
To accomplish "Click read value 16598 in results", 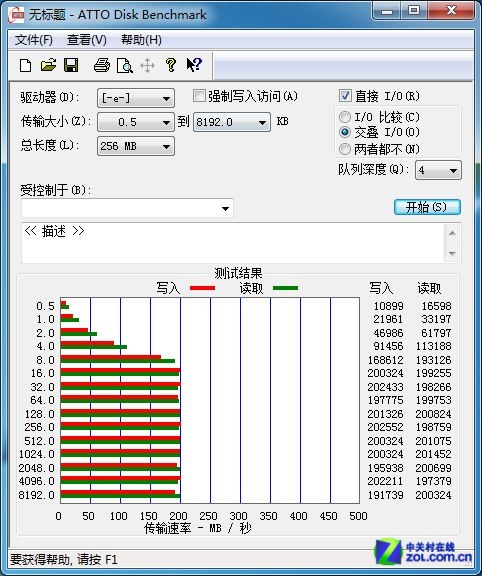I will [436, 306].
